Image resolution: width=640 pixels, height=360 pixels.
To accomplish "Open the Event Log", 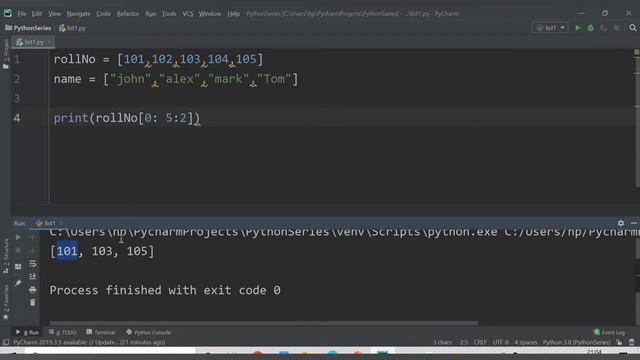I will click(x=609, y=332).
